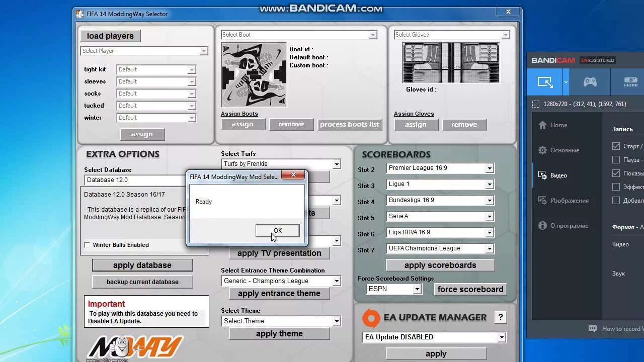Open screen mode dropdown arrow in Bandicam
644x362 pixels.
pyautogui.click(x=566, y=82)
